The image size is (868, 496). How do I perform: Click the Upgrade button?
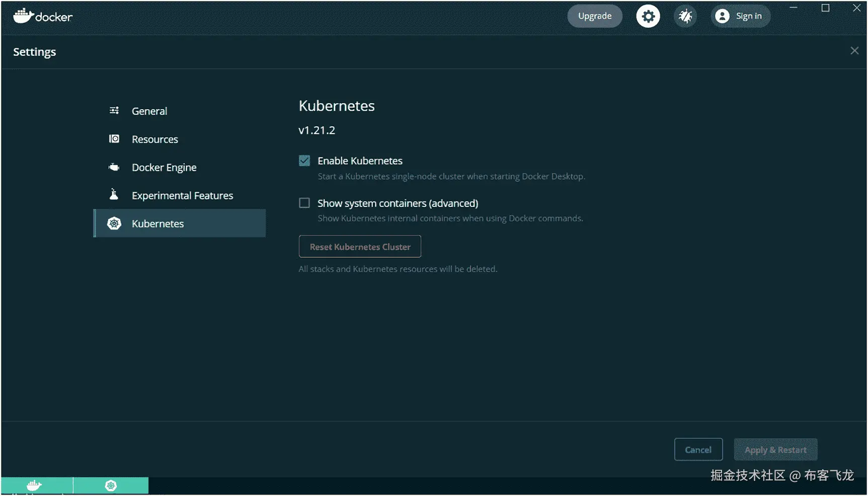[595, 16]
